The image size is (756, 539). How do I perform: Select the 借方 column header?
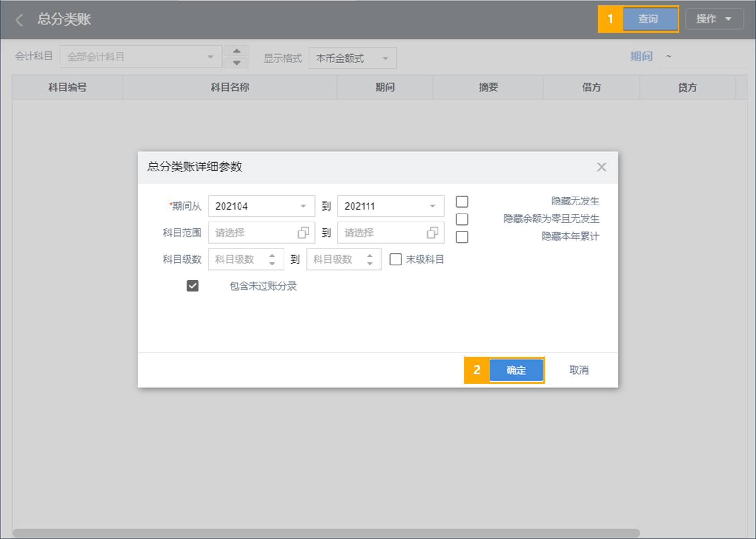tap(592, 87)
